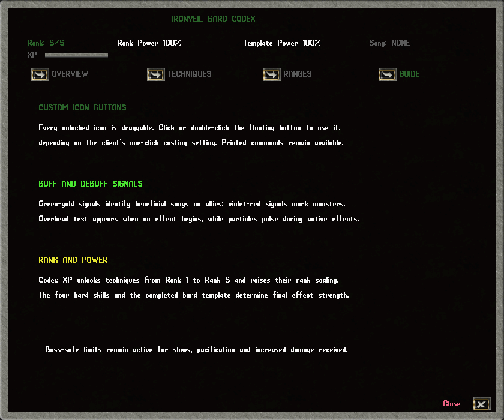This screenshot has width=504, height=420.
Task: Click the RANK AND POWER heading
Action: pos(73,260)
